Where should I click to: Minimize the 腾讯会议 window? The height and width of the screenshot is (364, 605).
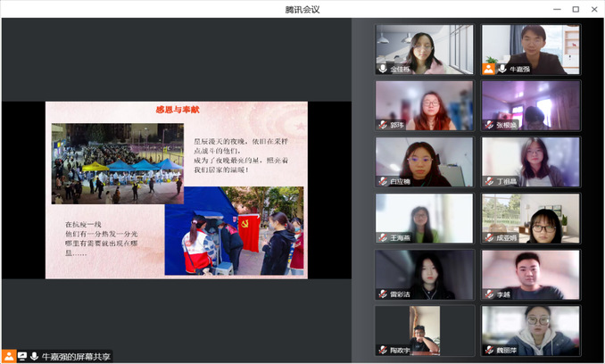click(x=556, y=9)
